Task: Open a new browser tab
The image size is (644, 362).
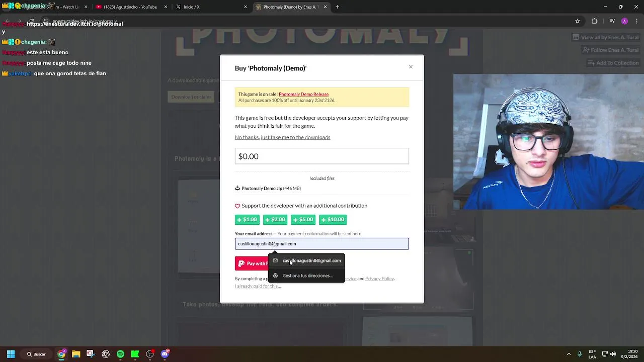Action: tap(337, 7)
